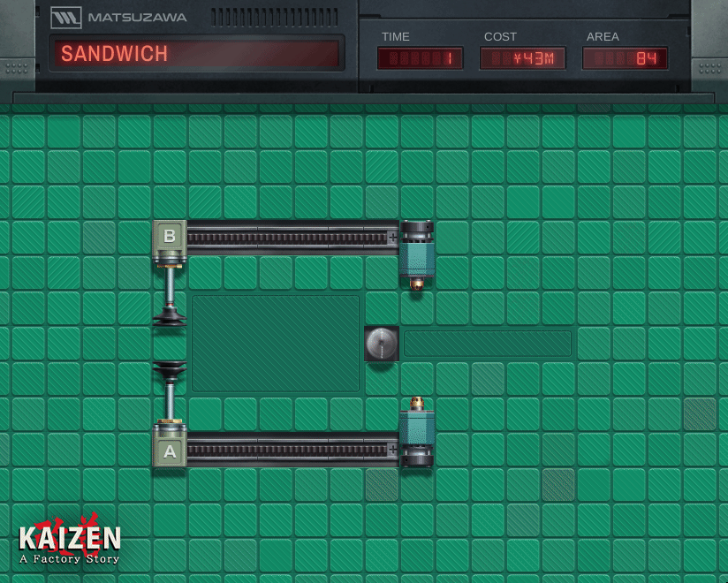This screenshot has width=728, height=583.
Task: Click the AREA counter showing 84
Action: tap(625, 58)
